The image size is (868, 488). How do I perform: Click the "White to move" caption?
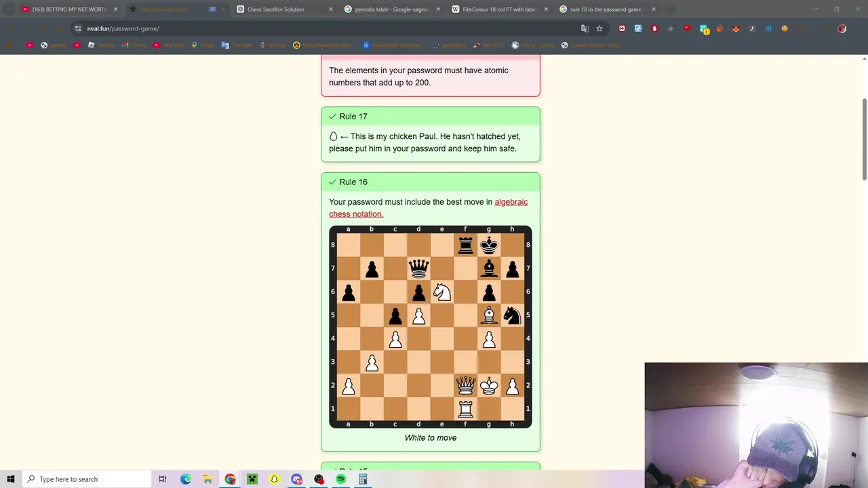point(431,438)
